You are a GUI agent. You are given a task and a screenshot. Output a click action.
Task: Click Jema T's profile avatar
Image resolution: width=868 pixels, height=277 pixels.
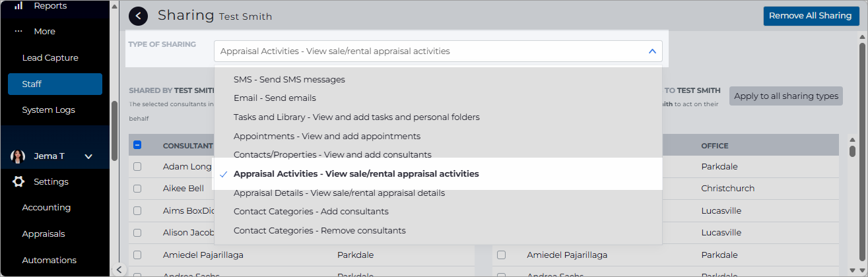(18, 156)
